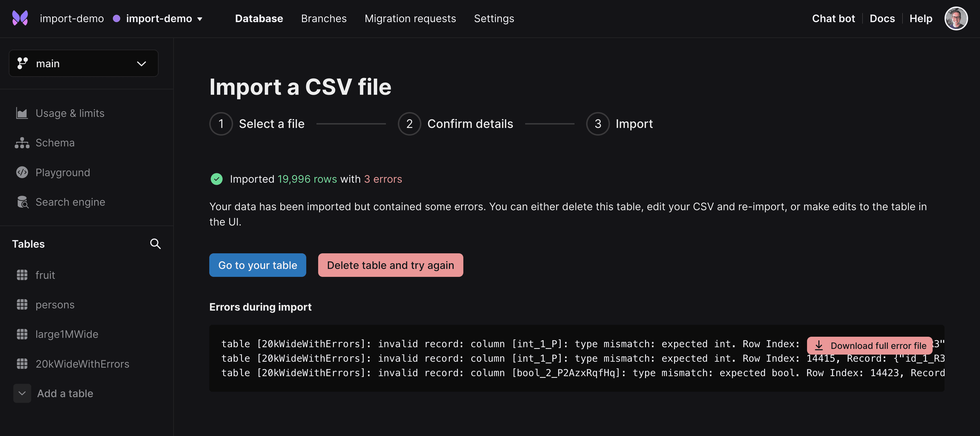Click the Tables search magnifier icon
Viewport: 980px width, 436px height.
click(156, 244)
